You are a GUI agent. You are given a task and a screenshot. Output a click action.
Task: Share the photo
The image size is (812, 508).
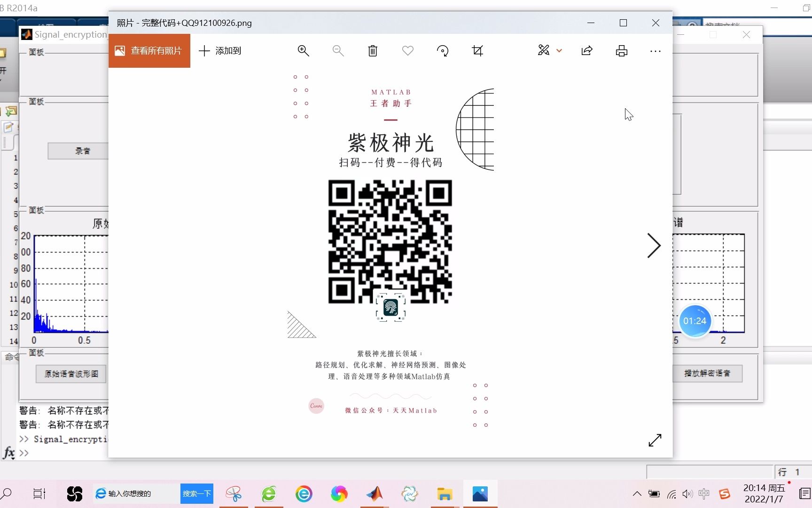(x=586, y=50)
